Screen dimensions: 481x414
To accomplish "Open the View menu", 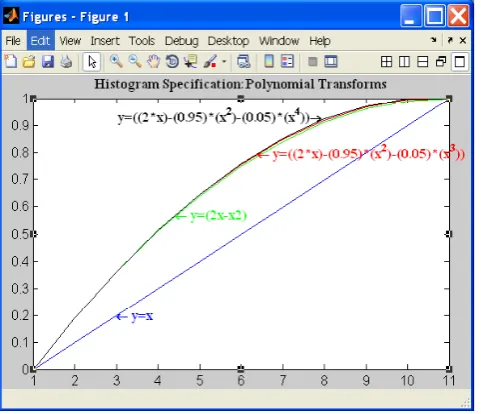I will pyautogui.click(x=70, y=41).
